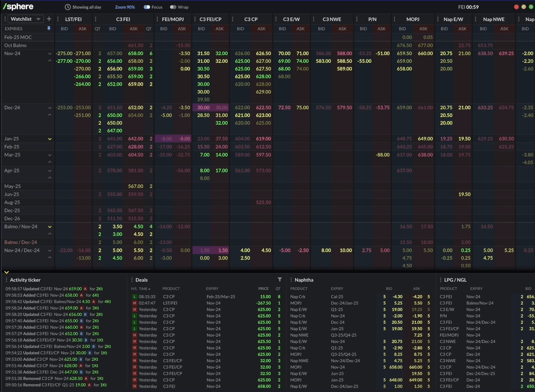Screen dimensions: 535x392
Task: Open the C3 FEI column options menu
Action: (x=95, y=19)
